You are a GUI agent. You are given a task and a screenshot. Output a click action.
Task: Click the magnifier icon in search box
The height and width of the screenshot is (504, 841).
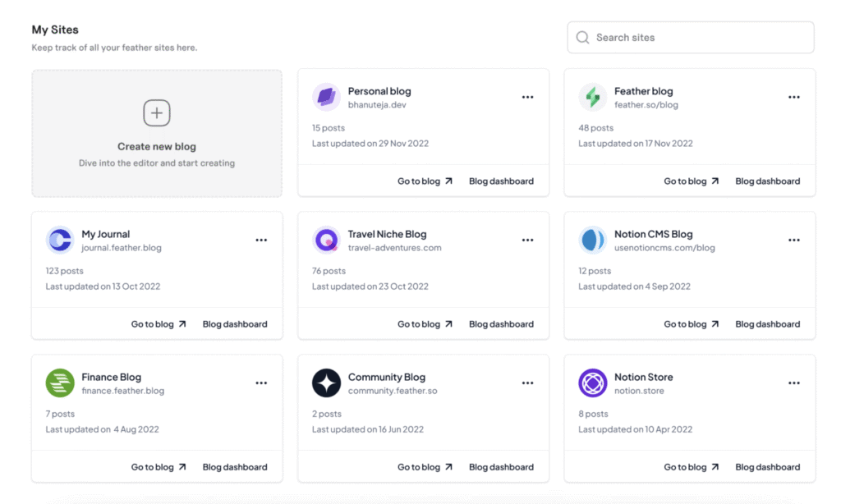[x=582, y=38]
